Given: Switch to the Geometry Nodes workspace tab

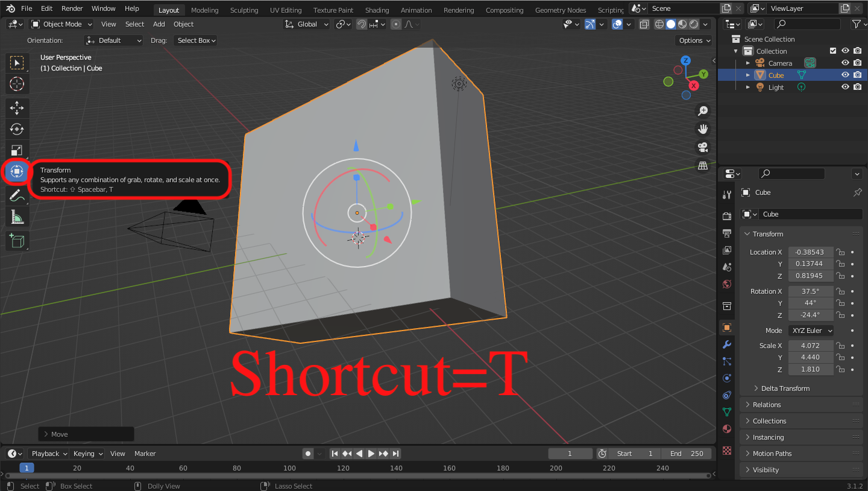Looking at the screenshot, I should coord(561,10).
